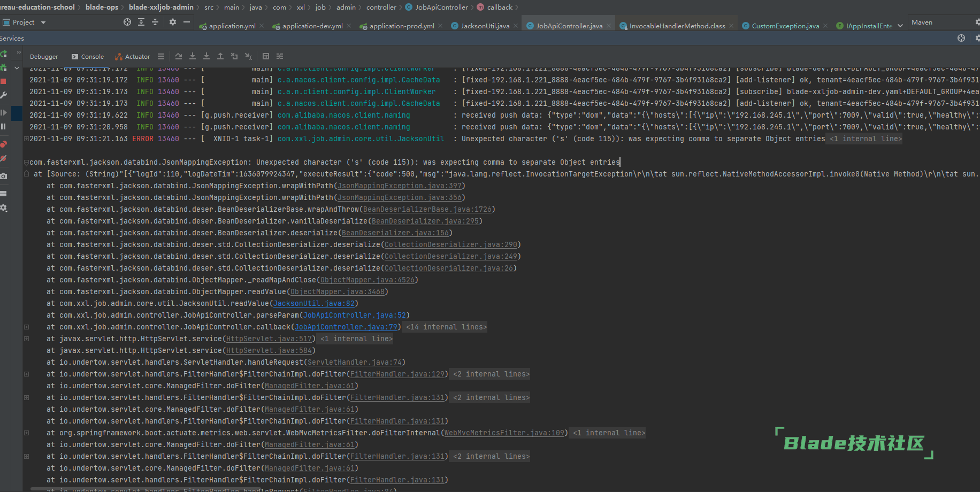The image size is (980, 492).
Task: Close the application-prod.yml tab
Action: click(440, 26)
